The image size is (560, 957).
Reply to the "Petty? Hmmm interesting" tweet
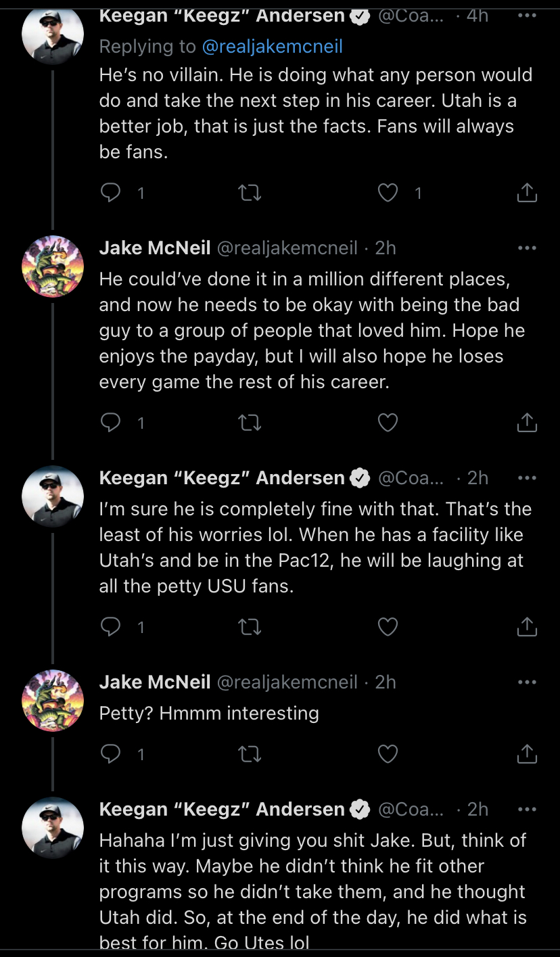pyautogui.click(x=110, y=753)
